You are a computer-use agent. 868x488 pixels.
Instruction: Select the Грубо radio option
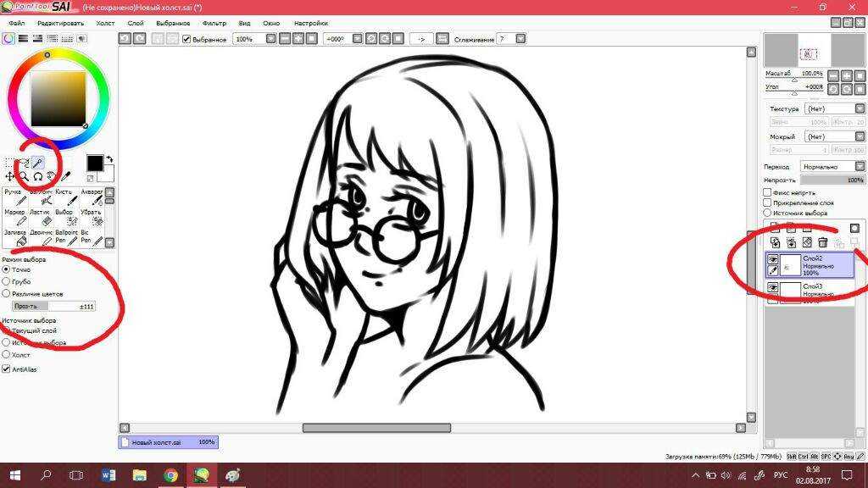pyautogui.click(x=7, y=280)
